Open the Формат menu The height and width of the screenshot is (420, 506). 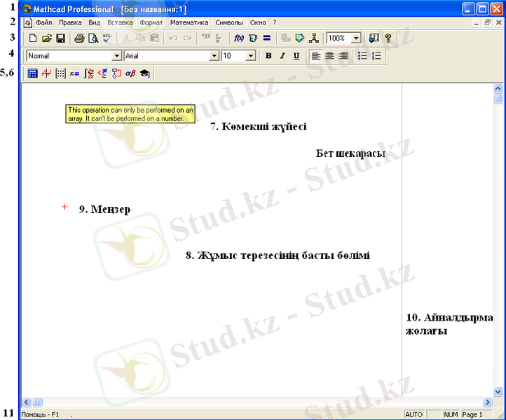(151, 22)
